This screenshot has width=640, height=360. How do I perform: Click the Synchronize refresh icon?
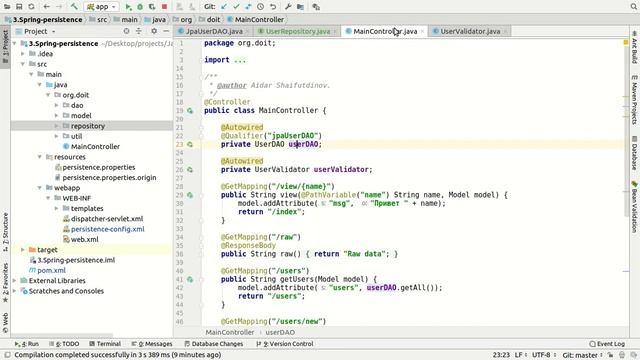[x=31, y=7]
